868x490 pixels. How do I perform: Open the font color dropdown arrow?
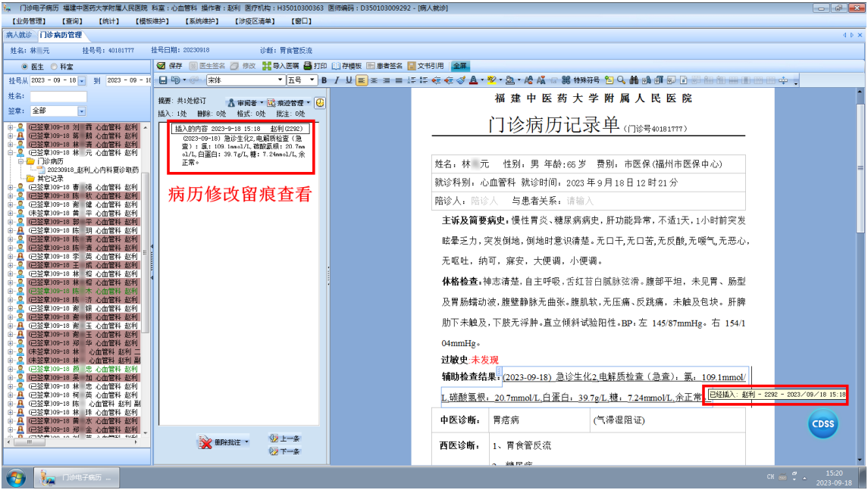pyautogui.click(x=482, y=80)
